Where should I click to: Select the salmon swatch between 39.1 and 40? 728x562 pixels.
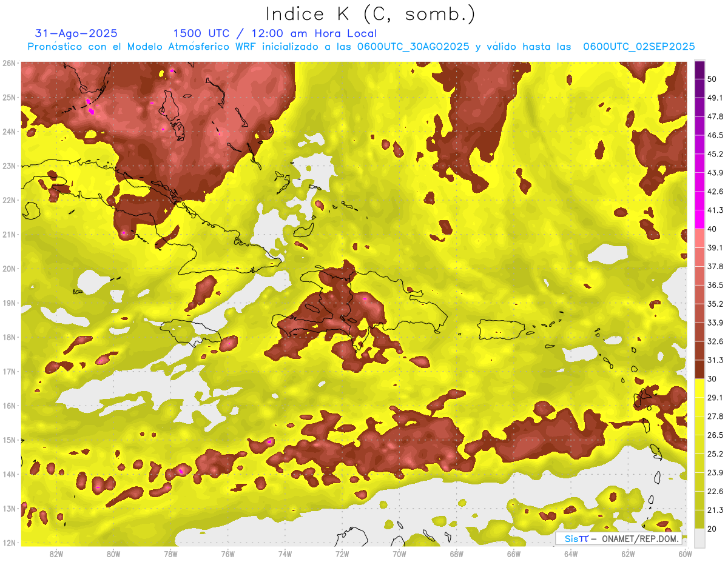699,238
